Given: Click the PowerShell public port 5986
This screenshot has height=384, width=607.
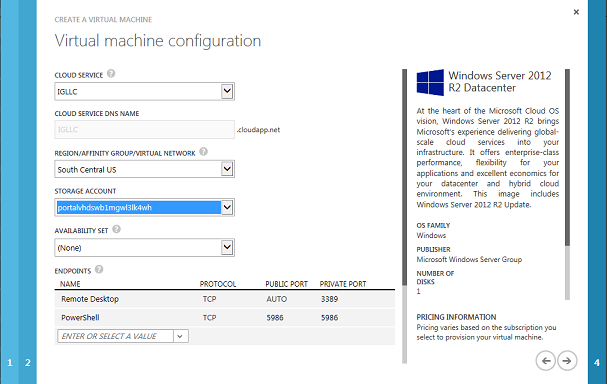Looking at the screenshot, I should tap(275, 317).
